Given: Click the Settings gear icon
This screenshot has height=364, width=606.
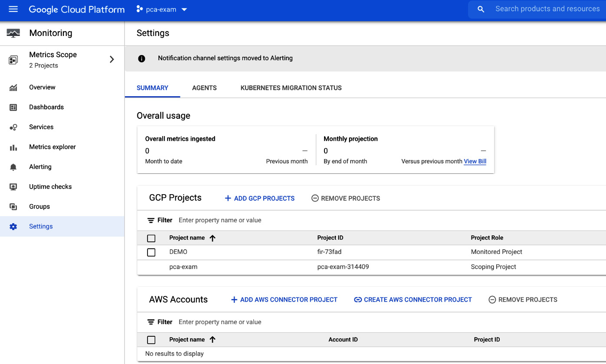Looking at the screenshot, I should pyautogui.click(x=13, y=227).
